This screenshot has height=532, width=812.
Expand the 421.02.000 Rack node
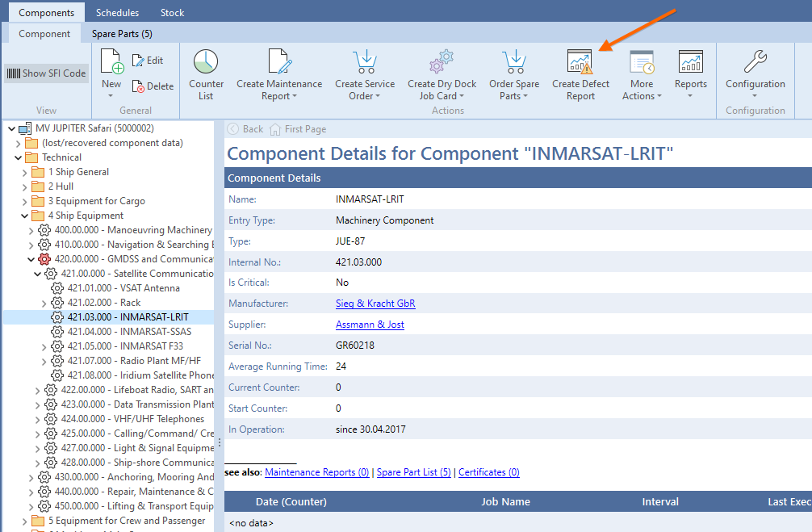pos(44,303)
